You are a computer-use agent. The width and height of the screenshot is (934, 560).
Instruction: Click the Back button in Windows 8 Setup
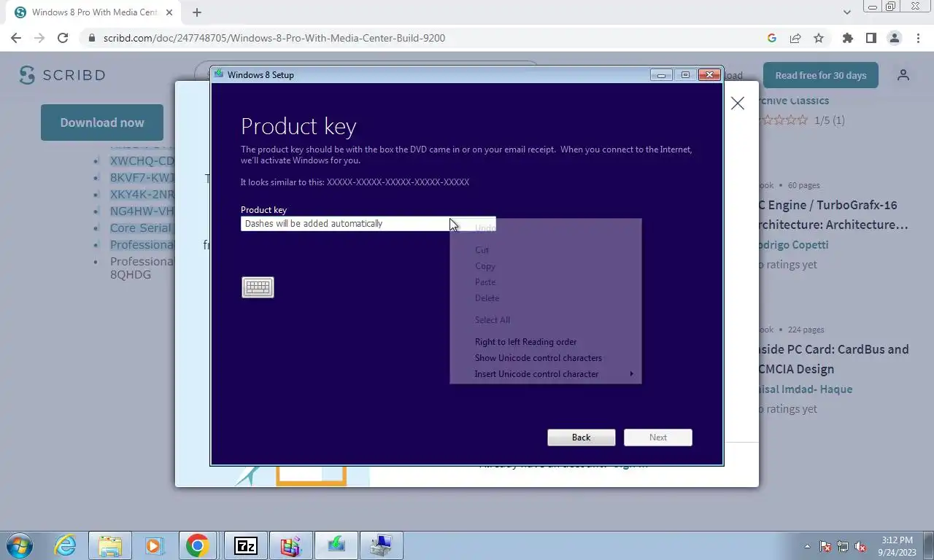581,437
